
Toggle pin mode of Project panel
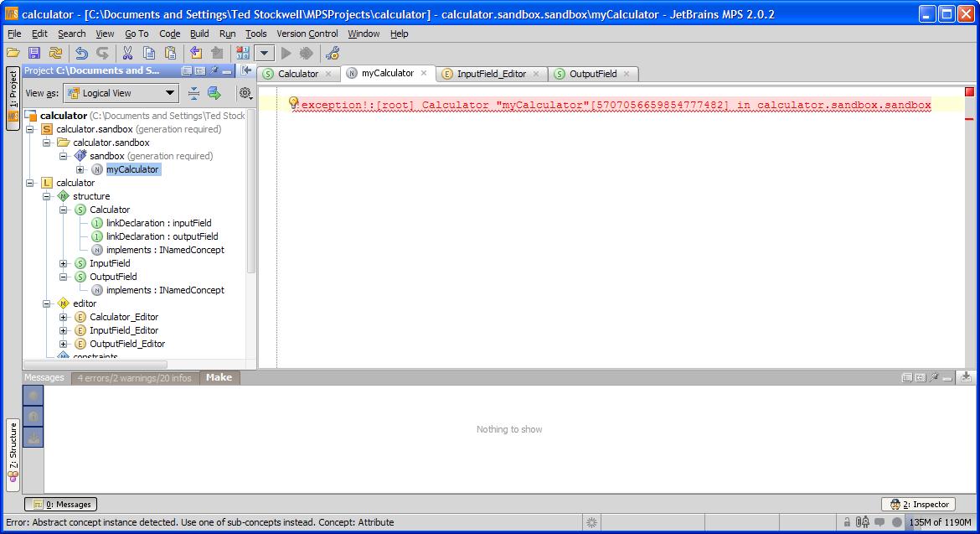tap(214, 70)
